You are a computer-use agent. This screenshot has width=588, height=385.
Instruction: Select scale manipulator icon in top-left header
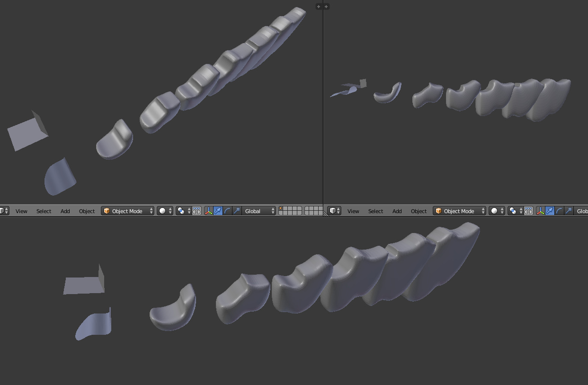click(237, 211)
